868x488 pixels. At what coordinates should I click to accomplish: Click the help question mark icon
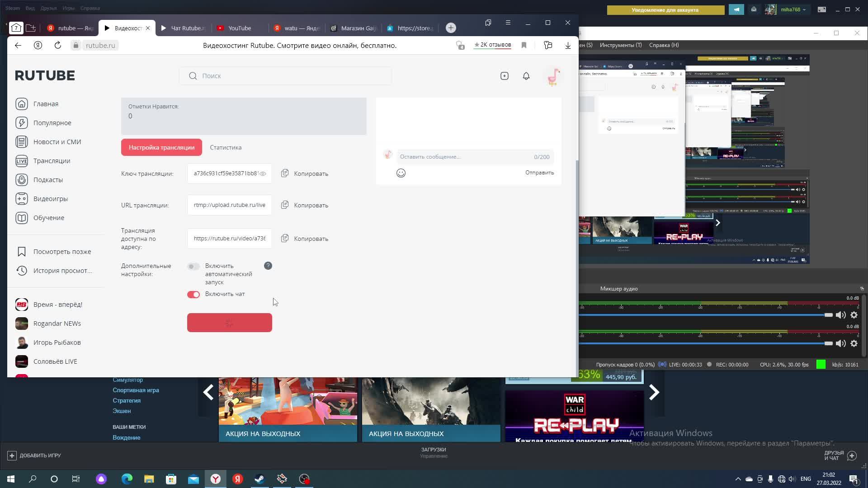(x=268, y=266)
